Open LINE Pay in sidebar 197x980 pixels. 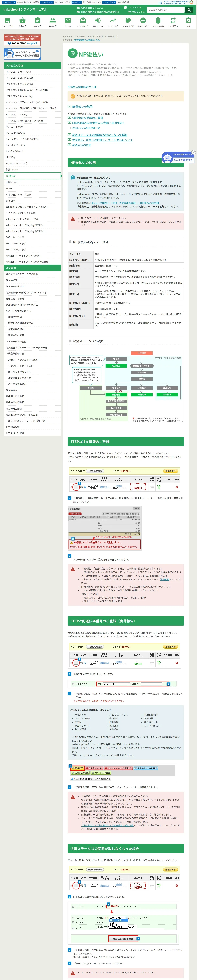point(32,157)
